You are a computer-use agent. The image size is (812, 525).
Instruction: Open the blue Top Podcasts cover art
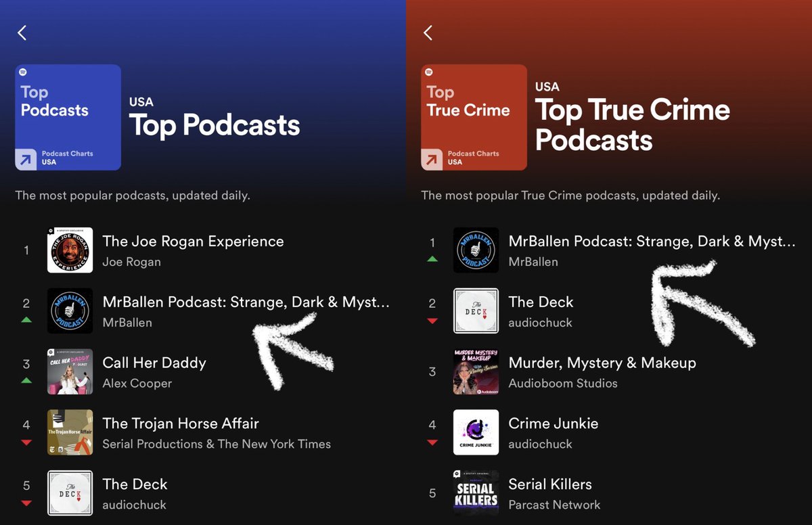(x=68, y=117)
